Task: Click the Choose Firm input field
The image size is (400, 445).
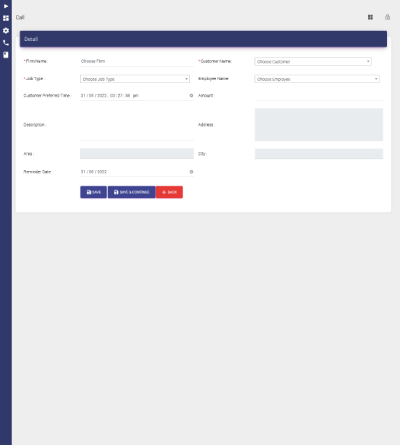Action: coord(137,61)
